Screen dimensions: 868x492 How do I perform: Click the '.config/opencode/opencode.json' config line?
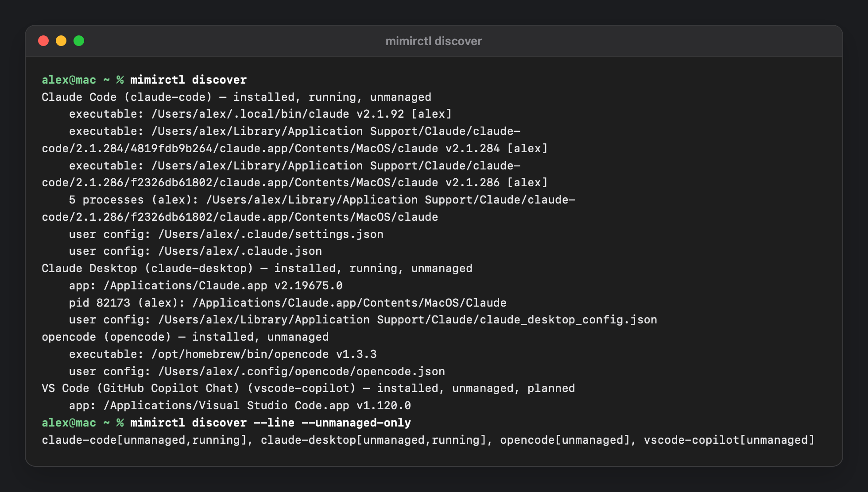[x=257, y=372]
